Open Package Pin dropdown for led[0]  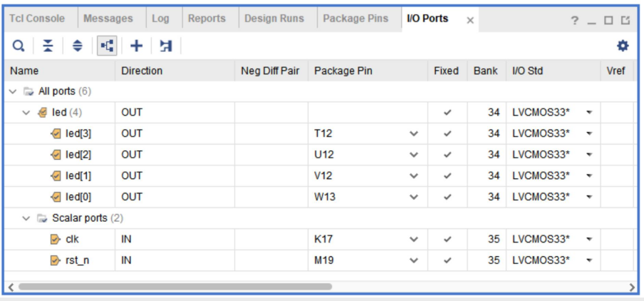coord(414,198)
